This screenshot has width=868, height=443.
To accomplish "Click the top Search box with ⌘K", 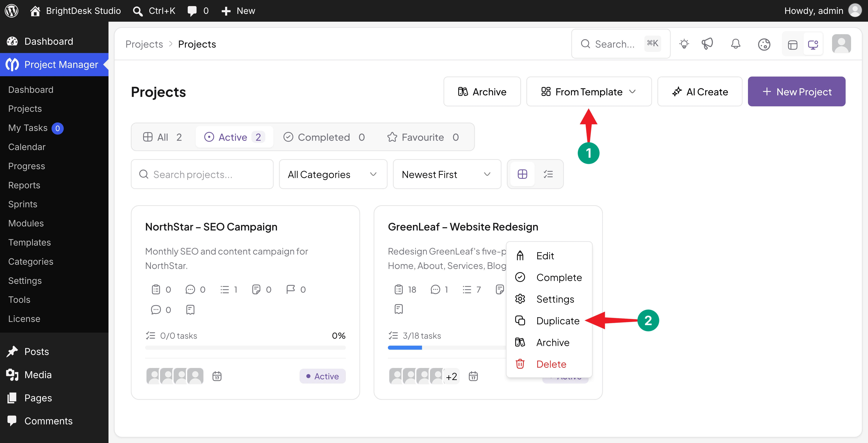I will [x=621, y=44].
